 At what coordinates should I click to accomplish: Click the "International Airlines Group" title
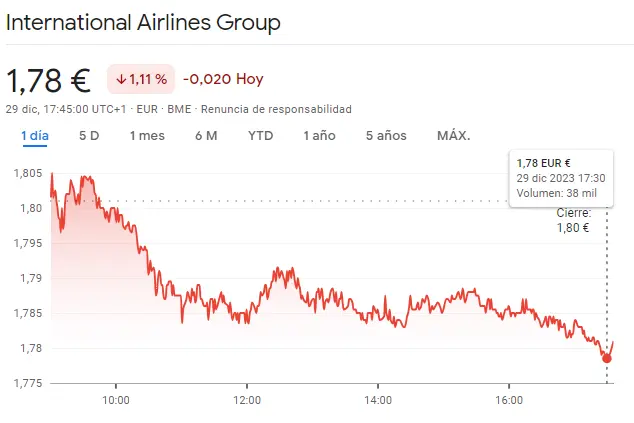(143, 22)
